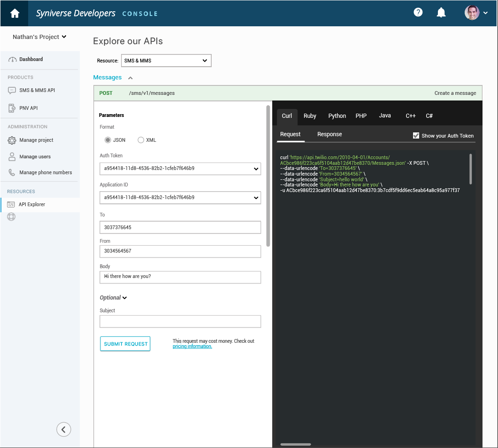
Task: Go to Manage project settings
Action: [x=36, y=140]
